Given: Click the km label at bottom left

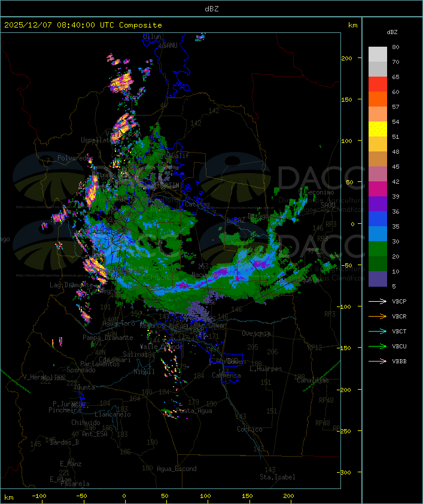Looking at the screenshot, I should click(x=9, y=497).
